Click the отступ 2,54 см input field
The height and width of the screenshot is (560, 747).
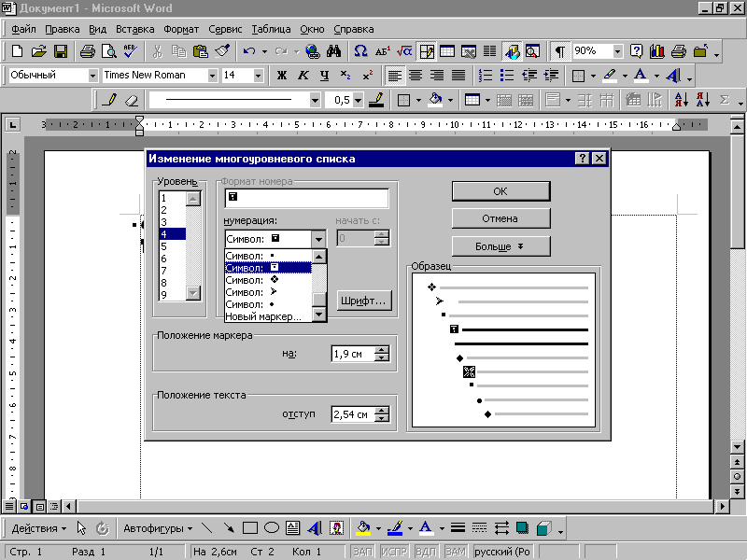[353, 414]
